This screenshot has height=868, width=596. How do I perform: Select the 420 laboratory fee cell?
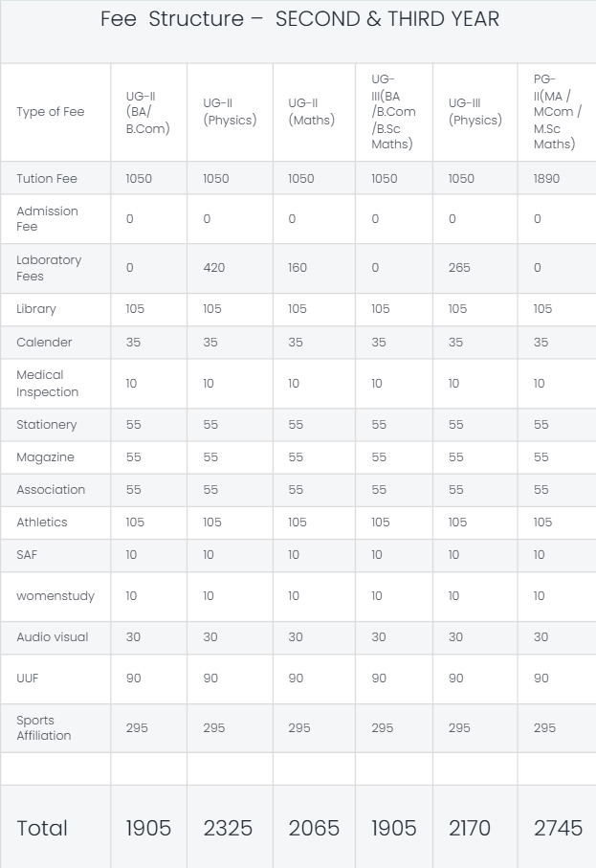click(214, 268)
